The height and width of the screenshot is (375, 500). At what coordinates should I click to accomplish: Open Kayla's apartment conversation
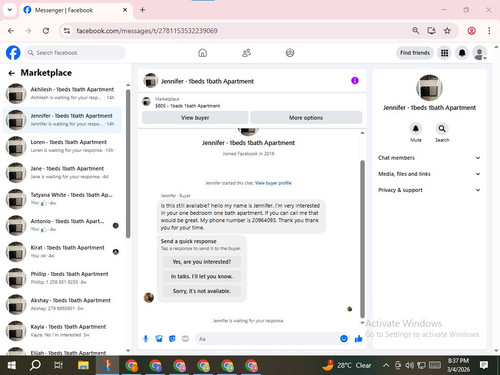pyautogui.click(x=62, y=331)
